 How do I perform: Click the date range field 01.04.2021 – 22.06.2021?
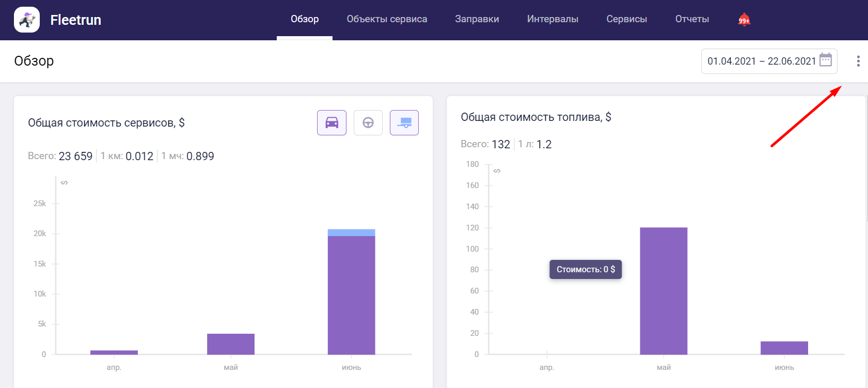[x=761, y=61]
